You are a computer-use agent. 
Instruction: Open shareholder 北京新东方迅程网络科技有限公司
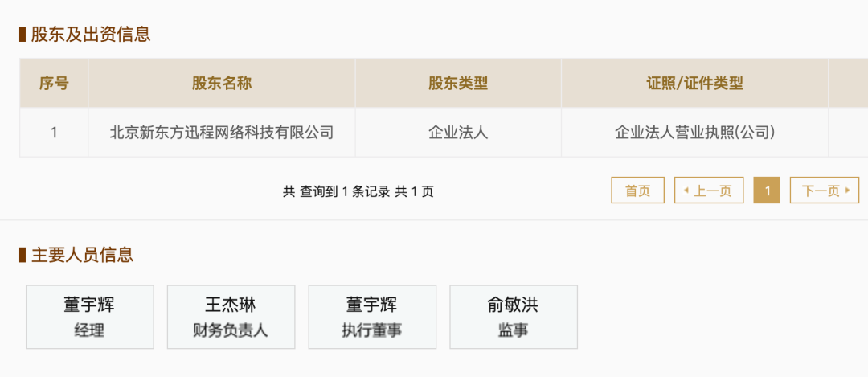click(x=221, y=133)
